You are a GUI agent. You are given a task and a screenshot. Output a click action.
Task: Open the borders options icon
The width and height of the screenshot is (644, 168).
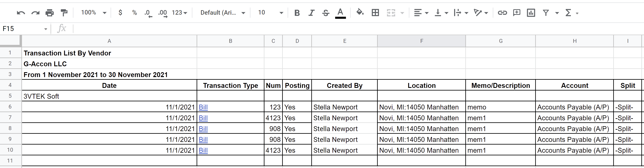(x=375, y=12)
